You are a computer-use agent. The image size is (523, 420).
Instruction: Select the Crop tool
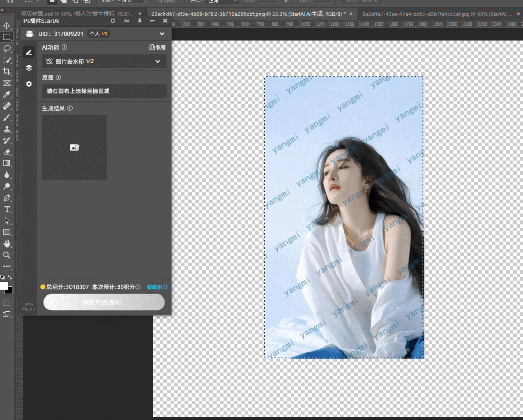[x=7, y=72]
